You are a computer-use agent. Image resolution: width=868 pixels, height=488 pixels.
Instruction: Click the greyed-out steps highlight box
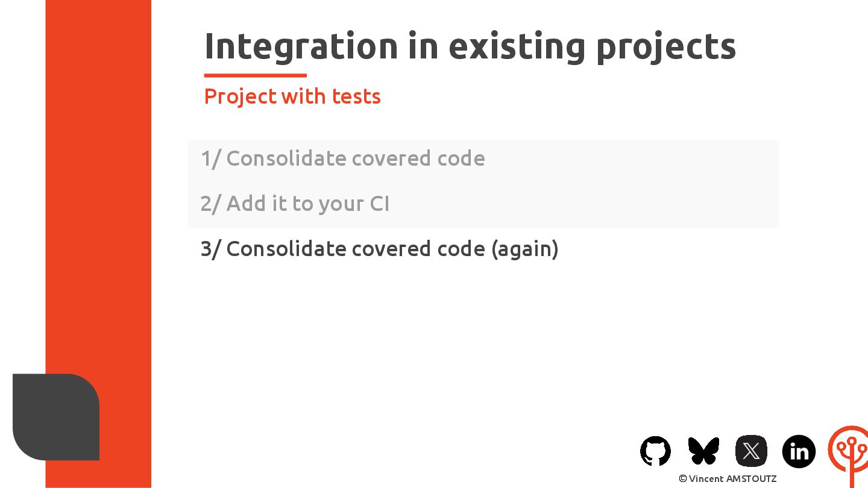point(483,184)
